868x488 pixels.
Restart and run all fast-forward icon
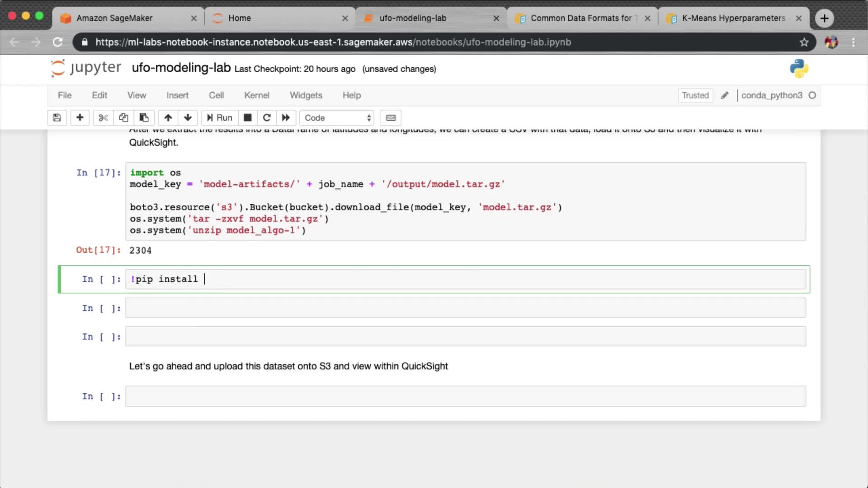[286, 118]
